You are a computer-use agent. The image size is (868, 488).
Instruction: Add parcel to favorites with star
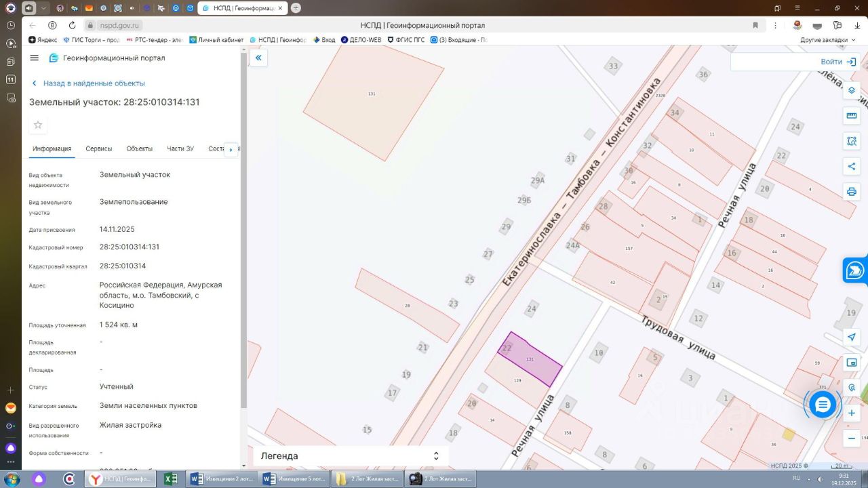(x=38, y=125)
